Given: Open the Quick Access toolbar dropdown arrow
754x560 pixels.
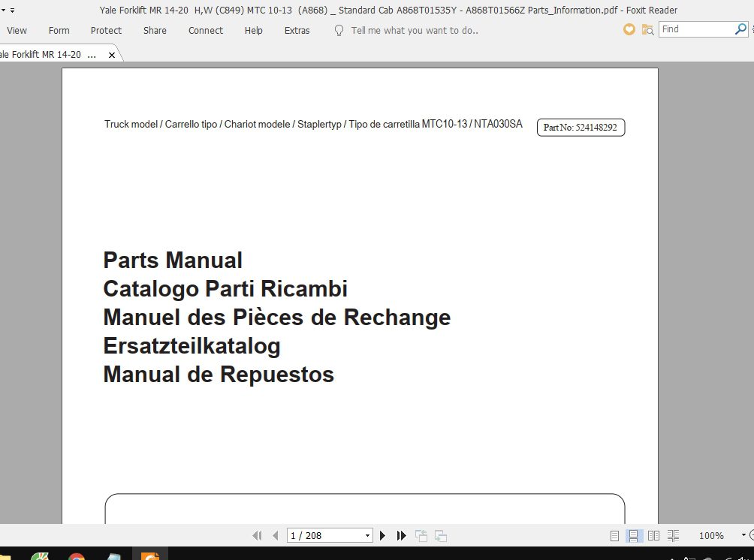Looking at the screenshot, I should pyautogui.click(x=12, y=10).
